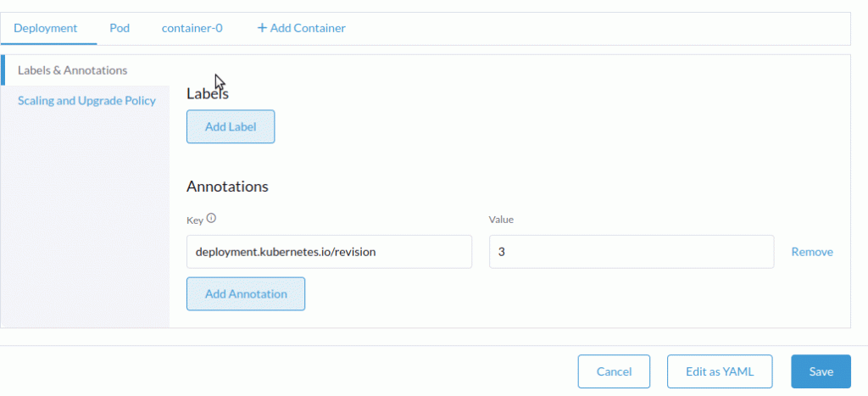Open the Scaling and Upgrade Policy section

86,100
